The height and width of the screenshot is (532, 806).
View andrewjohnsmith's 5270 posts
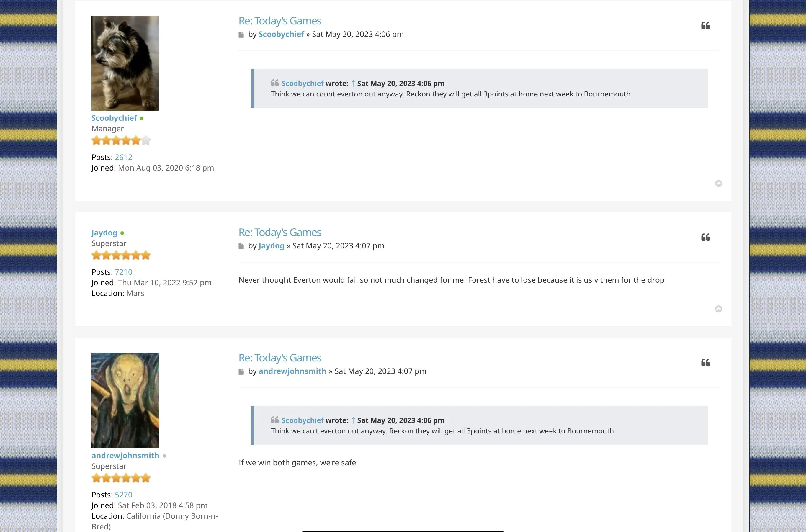[124, 495]
